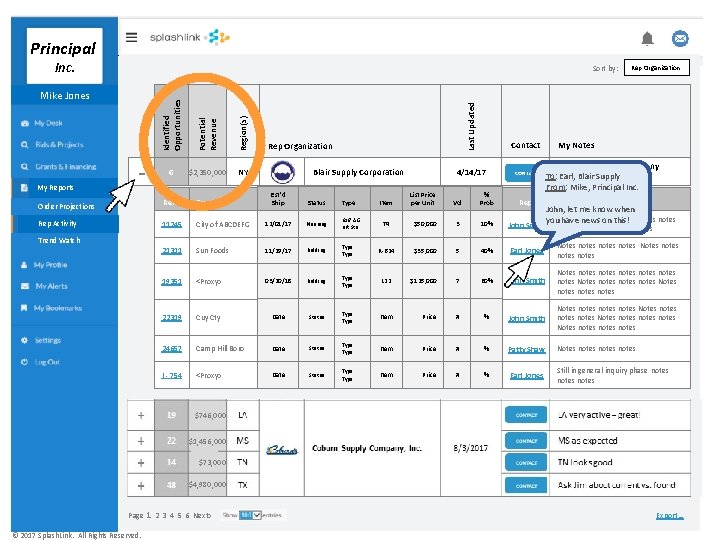Select Rep Activity in the sidebar
The height and width of the screenshot is (540, 720).
pos(57,224)
